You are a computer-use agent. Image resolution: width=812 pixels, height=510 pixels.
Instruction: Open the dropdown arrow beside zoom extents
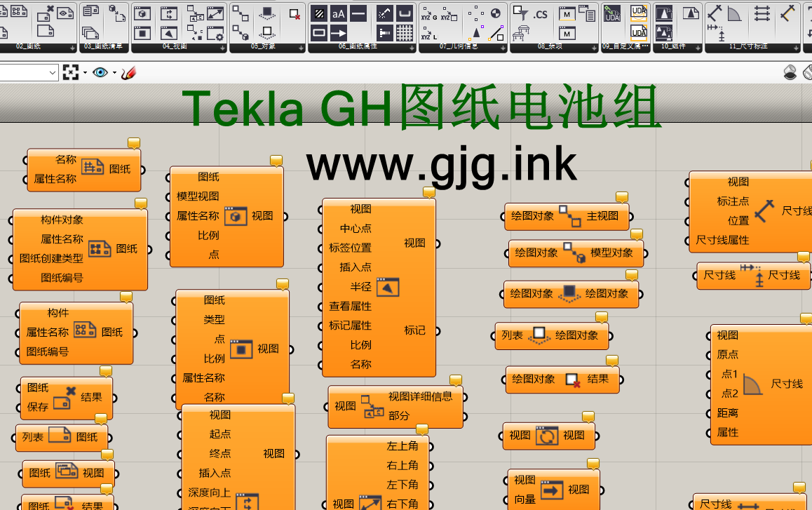(x=85, y=73)
